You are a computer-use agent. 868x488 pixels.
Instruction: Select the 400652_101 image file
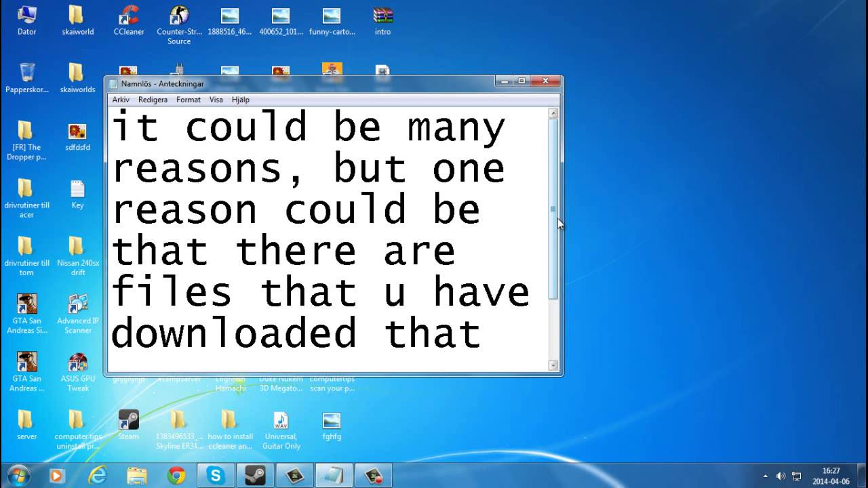tap(281, 20)
